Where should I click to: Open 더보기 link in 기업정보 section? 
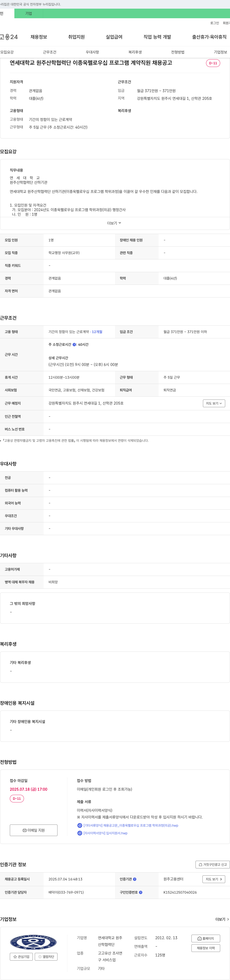[x=222, y=919]
